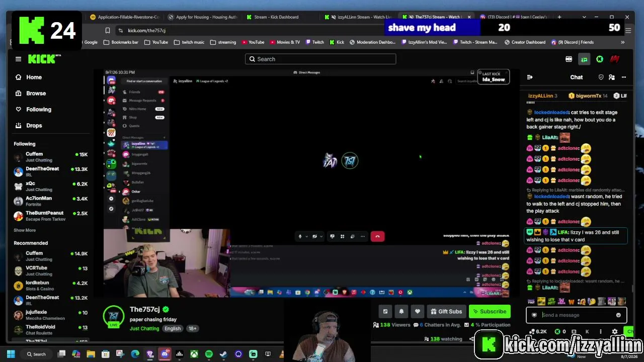Open File Explorer from the taskbar
Screen dimensions: 644x362
click(x=91, y=354)
